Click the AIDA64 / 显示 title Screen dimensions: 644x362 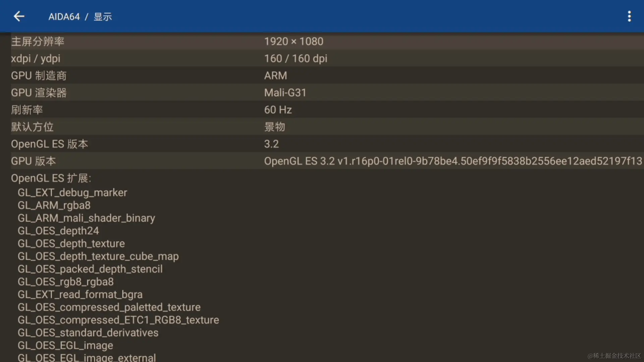(80, 17)
